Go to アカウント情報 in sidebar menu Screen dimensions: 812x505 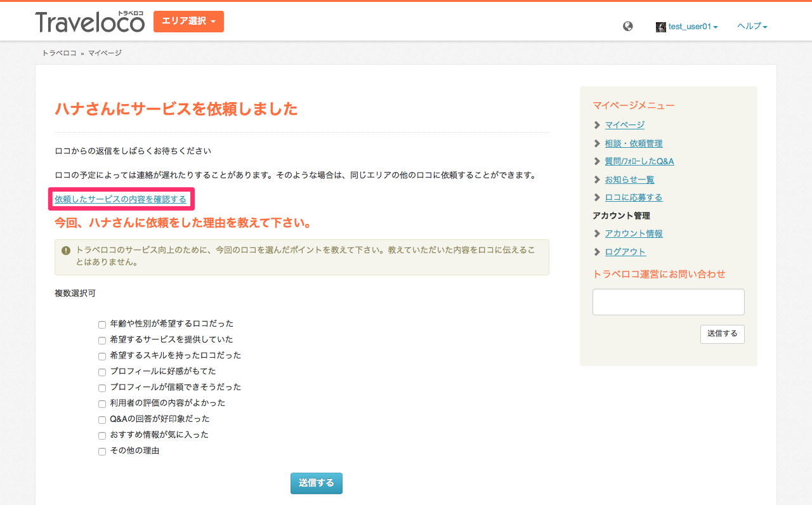(x=634, y=233)
